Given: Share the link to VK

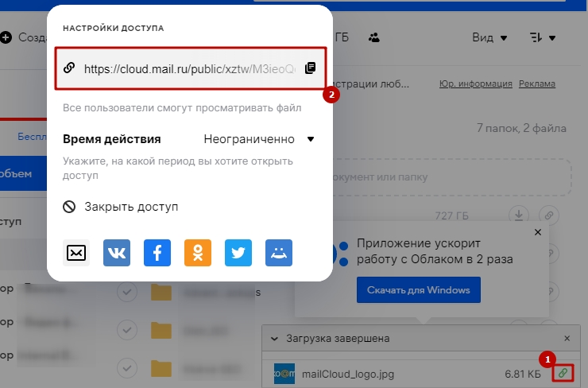Looking at the screenshot, I should click(117, 253).
